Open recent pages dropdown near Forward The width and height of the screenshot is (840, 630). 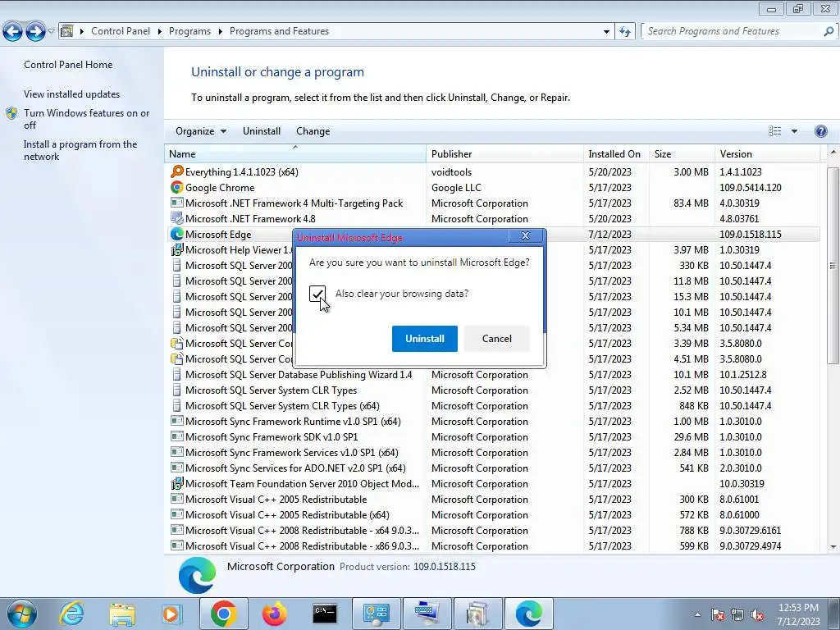pos(51,31)
